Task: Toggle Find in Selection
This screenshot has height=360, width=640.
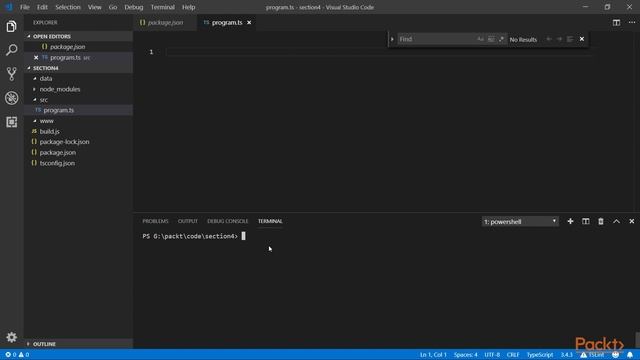Action: [x=570, y=39]
